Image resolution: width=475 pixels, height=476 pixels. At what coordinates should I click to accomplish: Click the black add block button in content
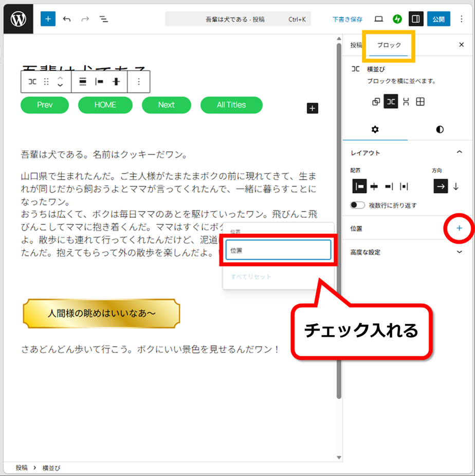pos(313,108)
